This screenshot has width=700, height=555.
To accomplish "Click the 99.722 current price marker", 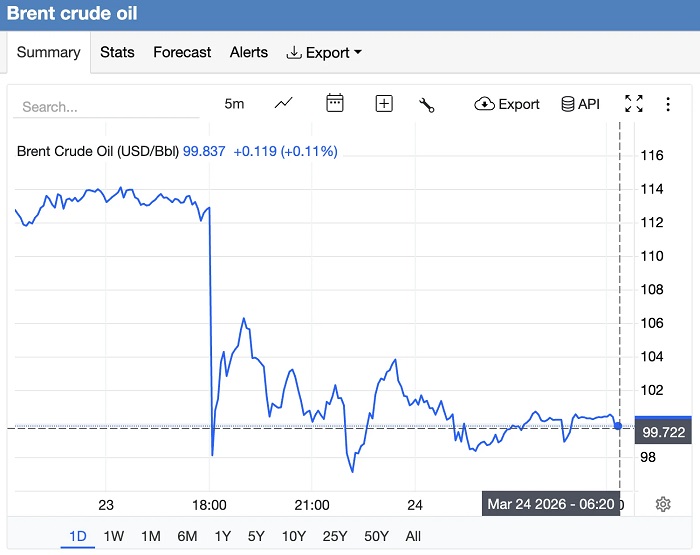I will [663, 432].
